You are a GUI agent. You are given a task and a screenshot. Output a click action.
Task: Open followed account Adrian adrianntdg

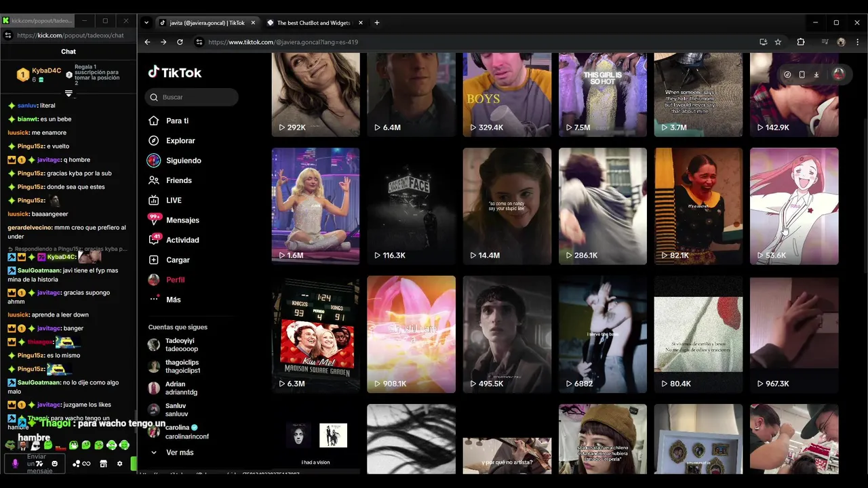point(173,388)
